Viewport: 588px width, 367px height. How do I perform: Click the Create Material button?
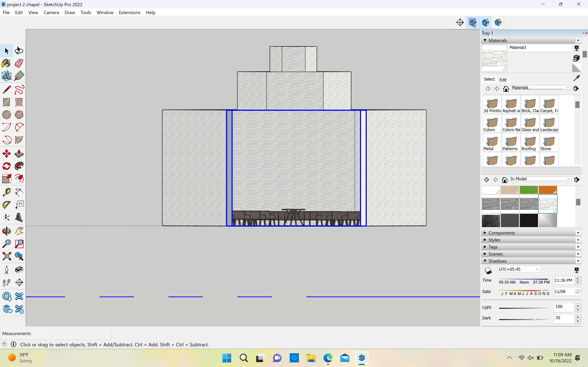(576, 58)
